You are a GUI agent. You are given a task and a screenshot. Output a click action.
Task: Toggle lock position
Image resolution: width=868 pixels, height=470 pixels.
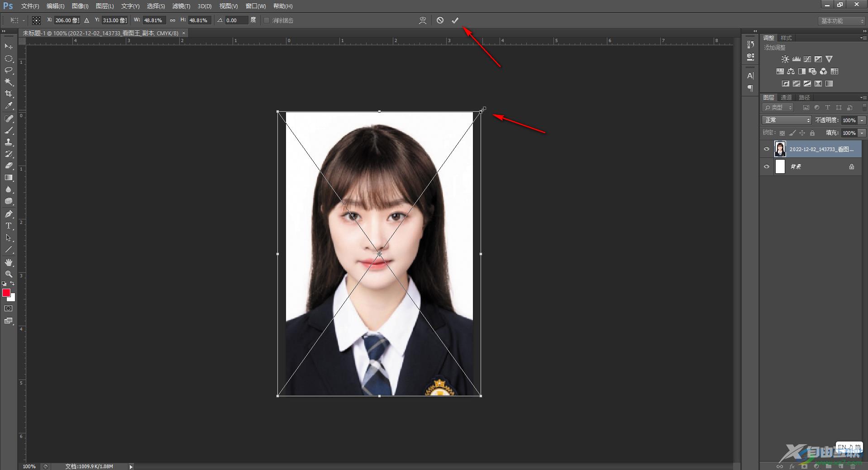(802, 133)
